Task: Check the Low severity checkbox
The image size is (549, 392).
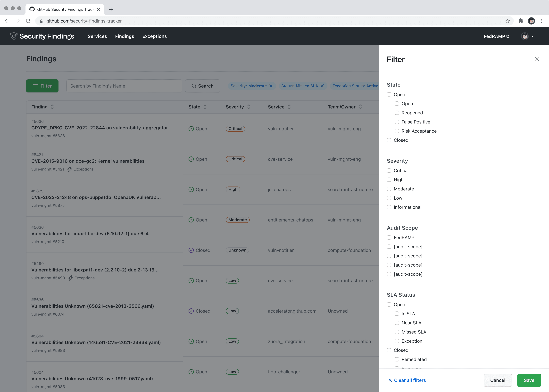Action: pos(389,198)
